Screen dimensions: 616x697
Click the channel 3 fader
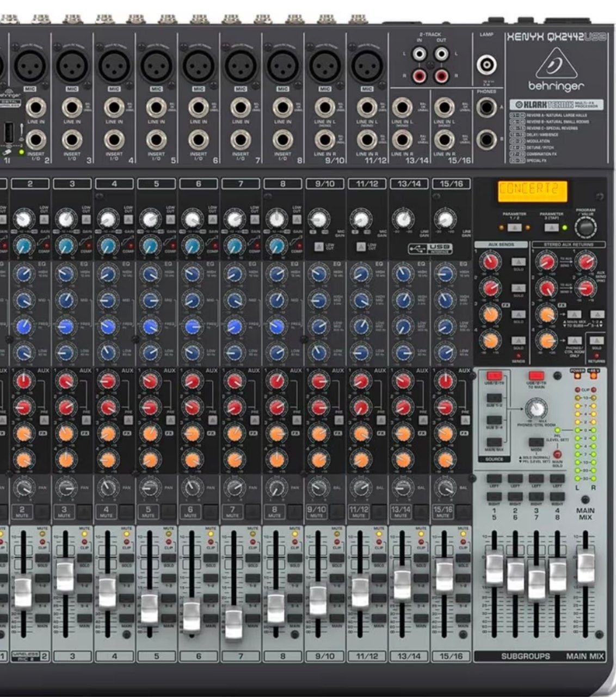point(65,575)
